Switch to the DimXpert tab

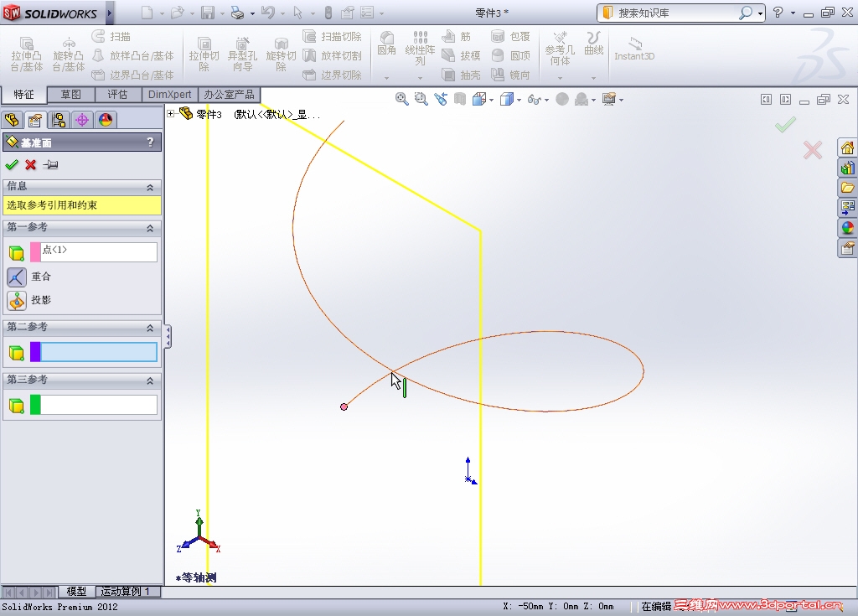[169, 95]
